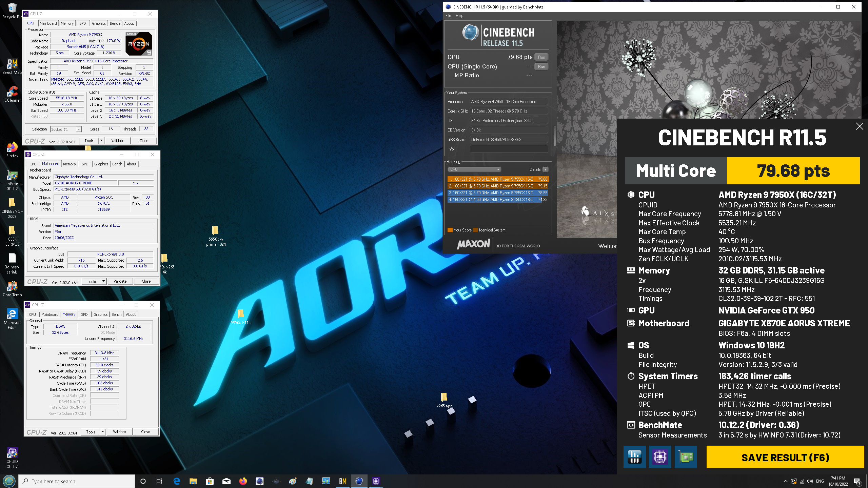This screenshot has width=868, height=488.
Task: Switch to SPD tab in top CPU-Z
Action: click(83, 23)
